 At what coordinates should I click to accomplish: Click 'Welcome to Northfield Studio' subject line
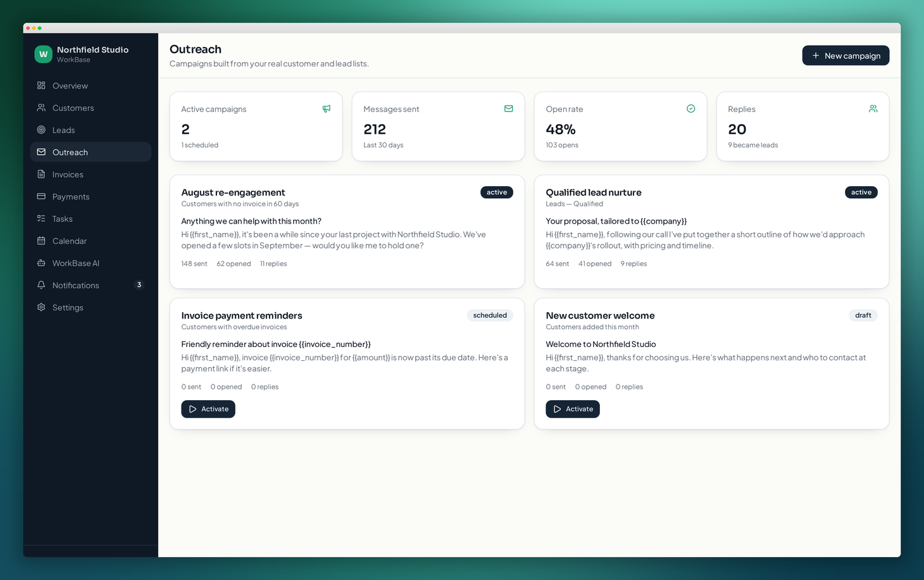click(x=601, y=344)
